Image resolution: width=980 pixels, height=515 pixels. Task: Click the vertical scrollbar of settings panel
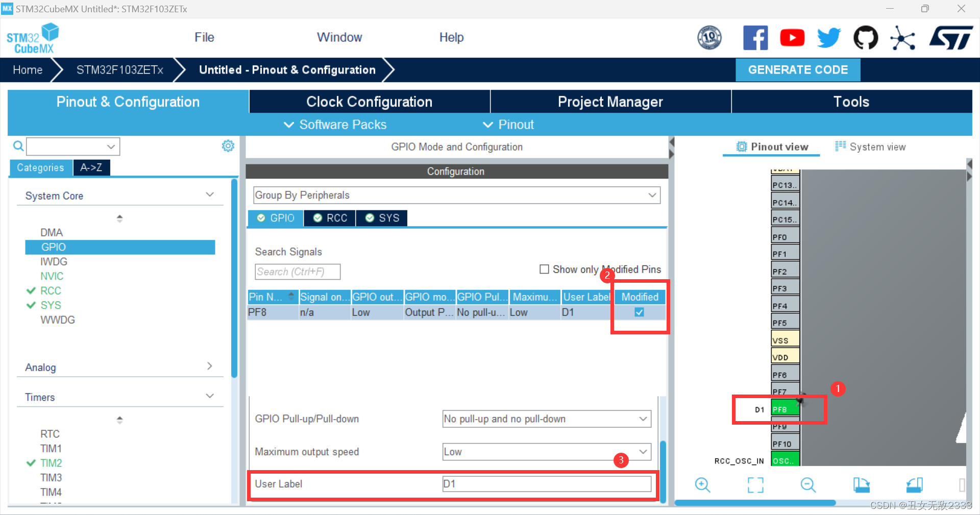pyautogui.click(x=663, y=471)
